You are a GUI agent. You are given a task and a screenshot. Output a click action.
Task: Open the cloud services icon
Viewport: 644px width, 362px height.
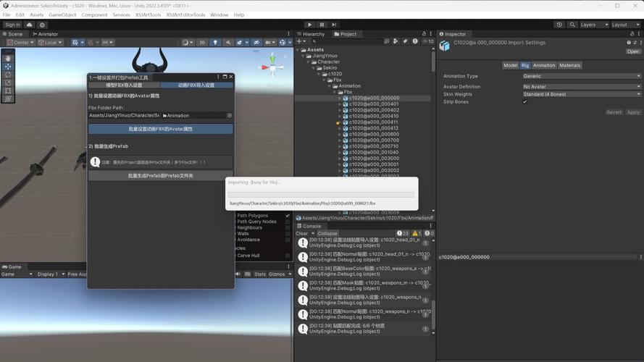[29, 25]
